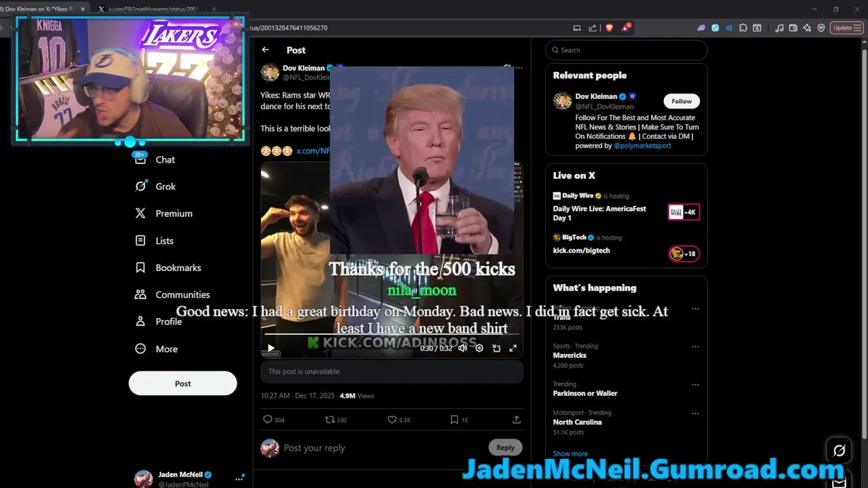Click the white Post button
Viewport: 868px width, 488px height.
click(x=182, y=383)
